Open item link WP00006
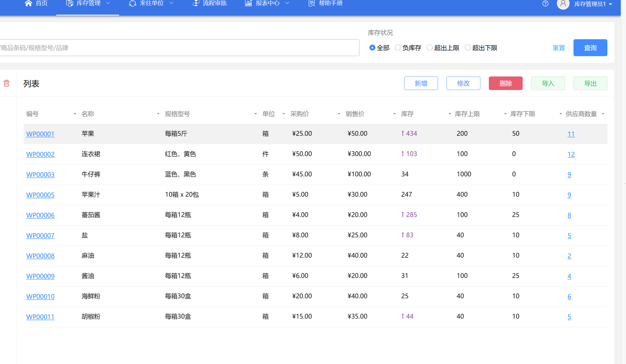This screenshot has width=626, height=364. (x=40, y=215)
